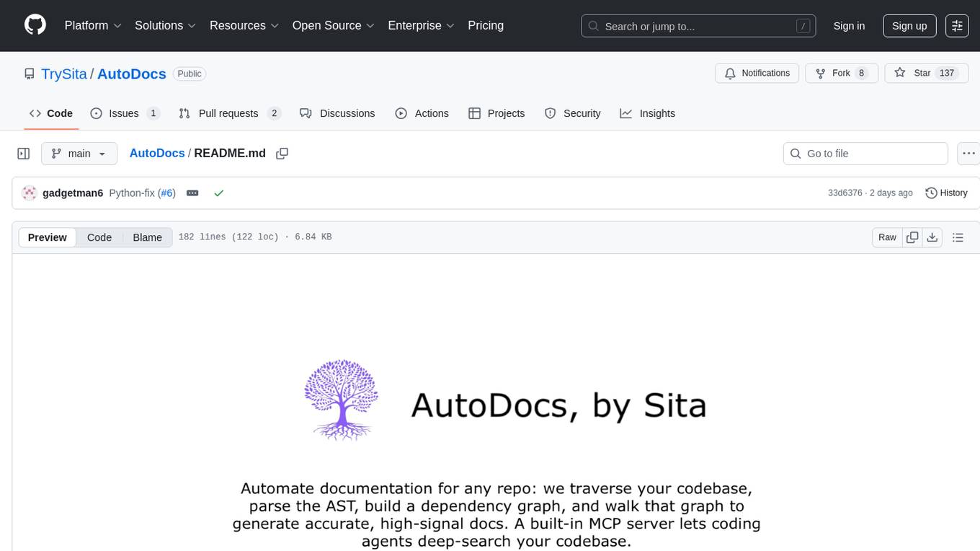Open the Insights tab
This screenshot has width=980, height=551.
click(648, 113)
